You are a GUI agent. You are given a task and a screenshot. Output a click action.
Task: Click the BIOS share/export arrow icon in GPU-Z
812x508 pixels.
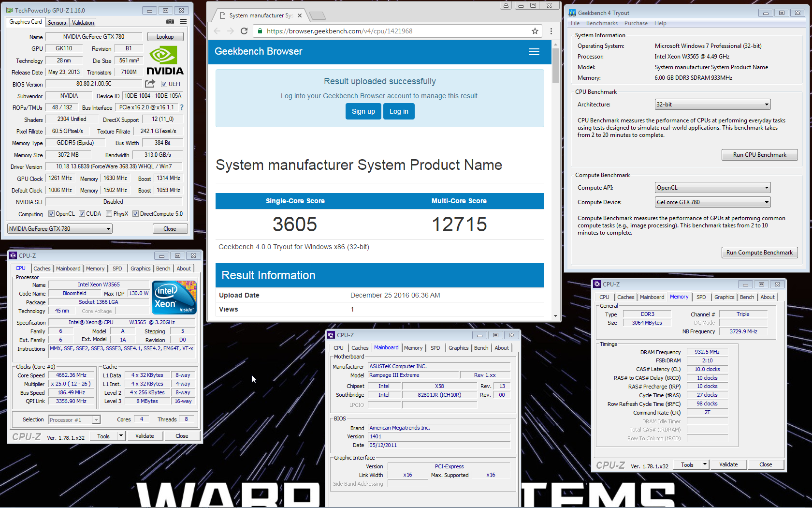(150, 84)
